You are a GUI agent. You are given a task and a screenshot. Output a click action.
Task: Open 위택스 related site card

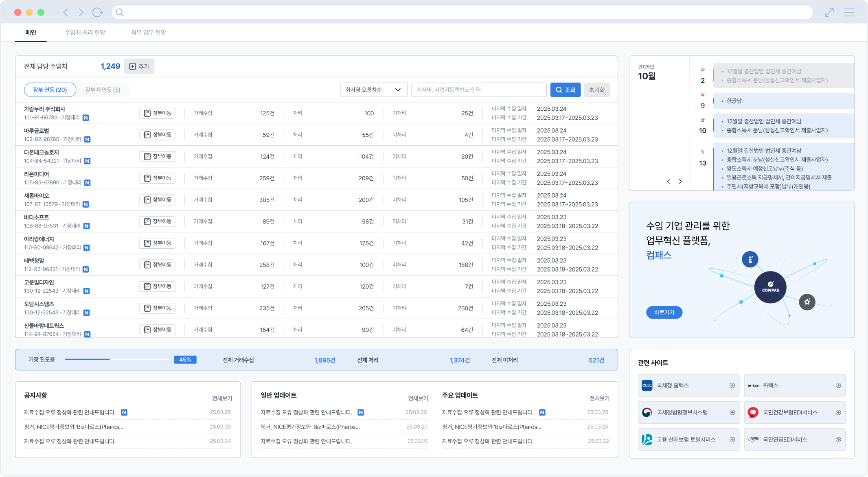point(795,385)
